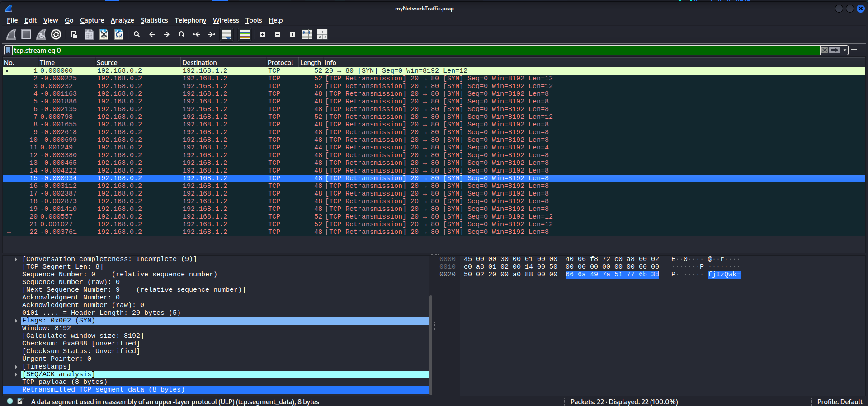This screenshot has height=406, width=868.
Task: Save this capture file
Action: 89,34
